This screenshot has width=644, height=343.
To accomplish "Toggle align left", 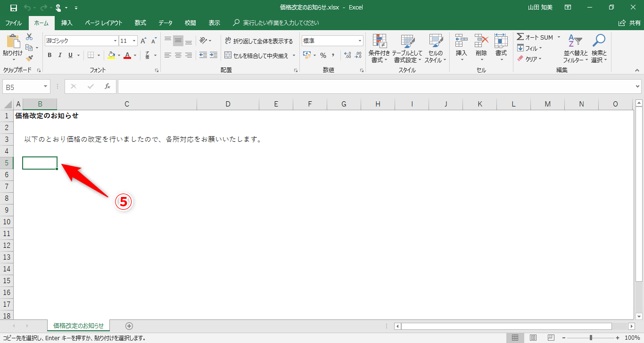I will (168, 55).
